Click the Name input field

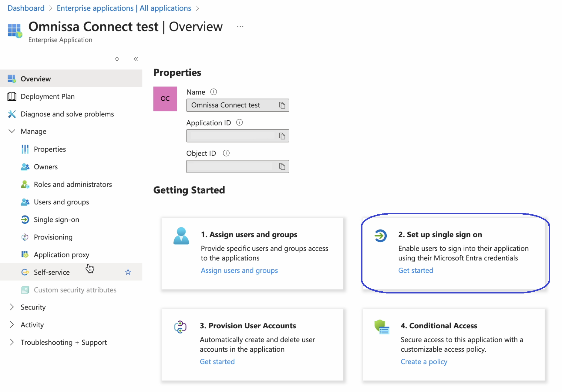click(238, 105)
